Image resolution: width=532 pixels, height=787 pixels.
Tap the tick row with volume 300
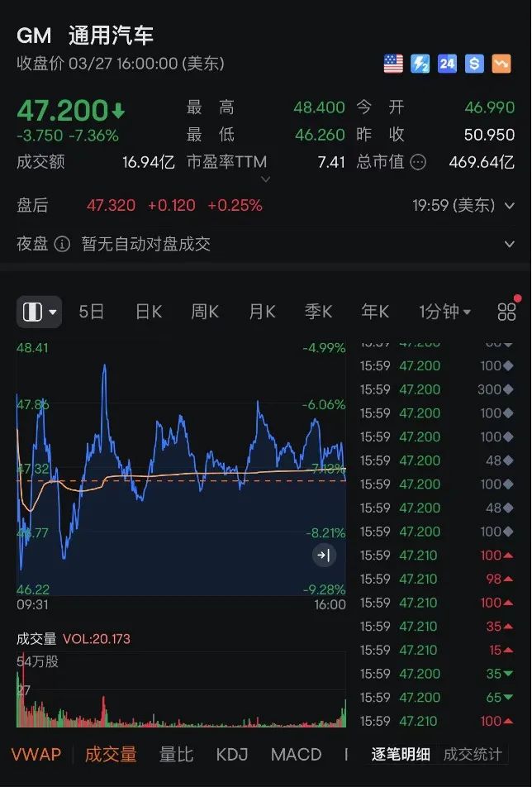tap(436, 389)
